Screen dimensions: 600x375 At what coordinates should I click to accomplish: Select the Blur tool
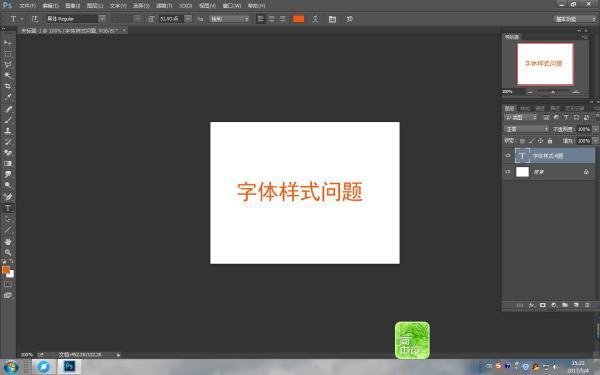8,174
